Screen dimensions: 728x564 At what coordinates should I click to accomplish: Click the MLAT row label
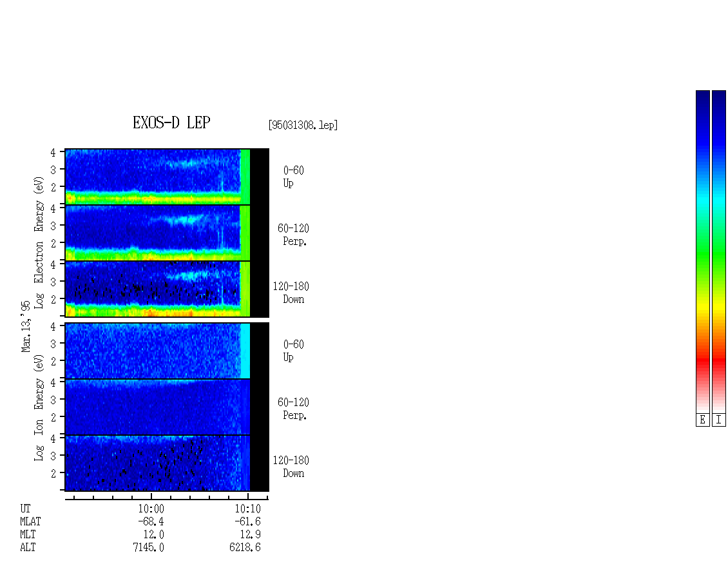click(31, 521)
